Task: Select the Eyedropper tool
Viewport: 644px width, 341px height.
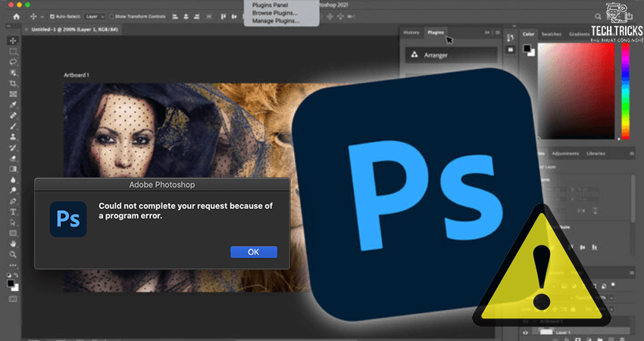Action: tap(13, 105)
